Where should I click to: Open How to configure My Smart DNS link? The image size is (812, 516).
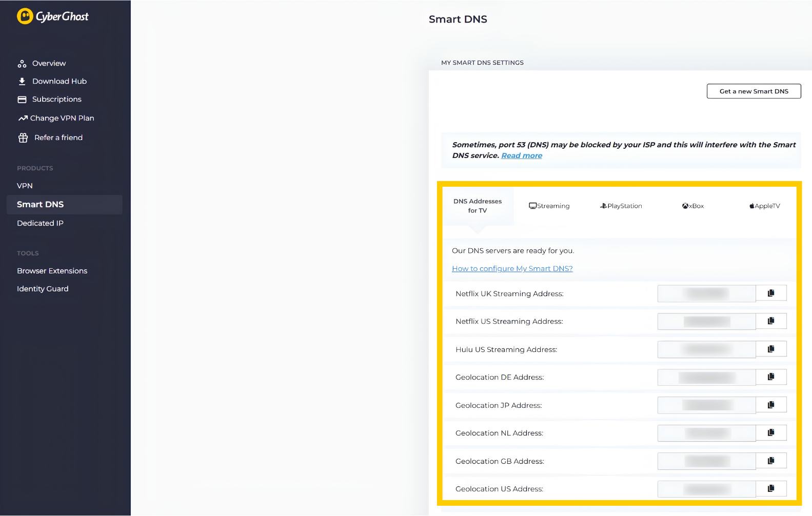pos(512,269)
